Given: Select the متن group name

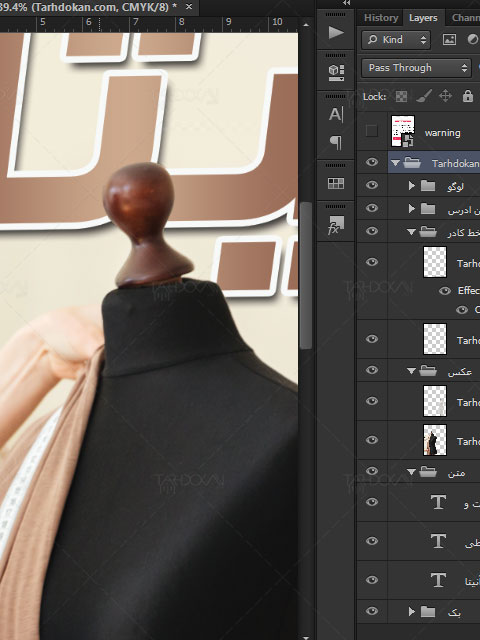Looking at the screenshot, I should click(456, 473).
